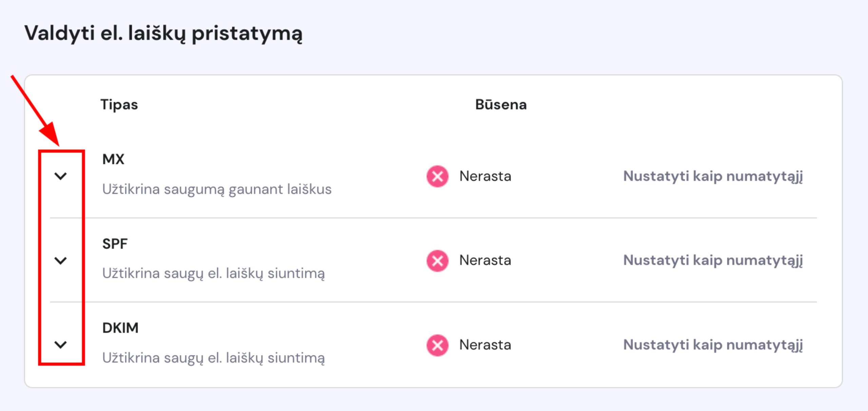The width and height of the screenshot is (868, 411).
Task: Click the 'Tipas' column header
Action: click(x=119, y=105)
